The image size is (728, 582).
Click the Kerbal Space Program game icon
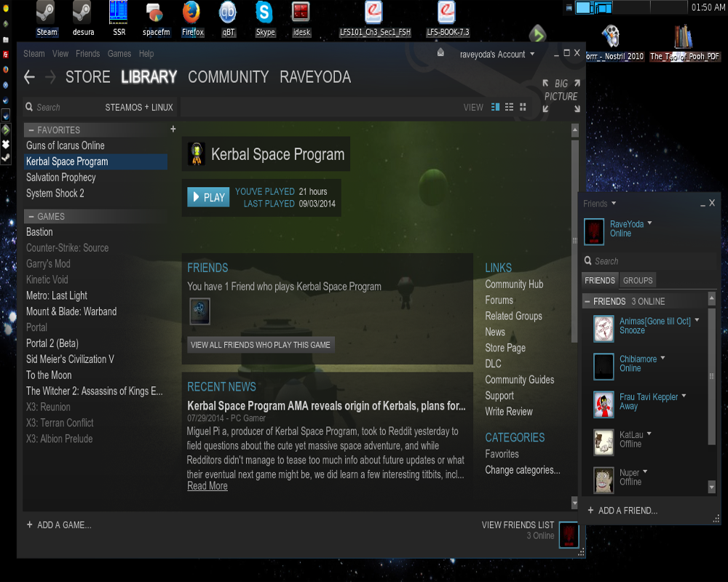click(197, 154)
